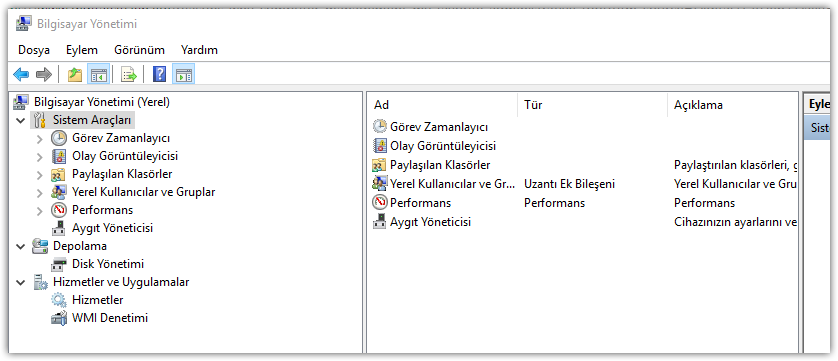Click the Forward arrow toolbar icon
This screenshot has height=361, width=838.
click(44, 74)
